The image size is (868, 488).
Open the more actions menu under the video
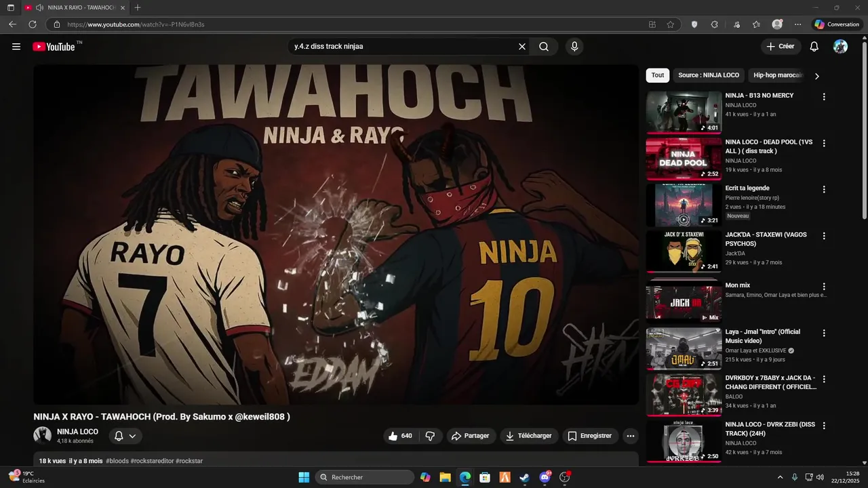pos(631,436)
